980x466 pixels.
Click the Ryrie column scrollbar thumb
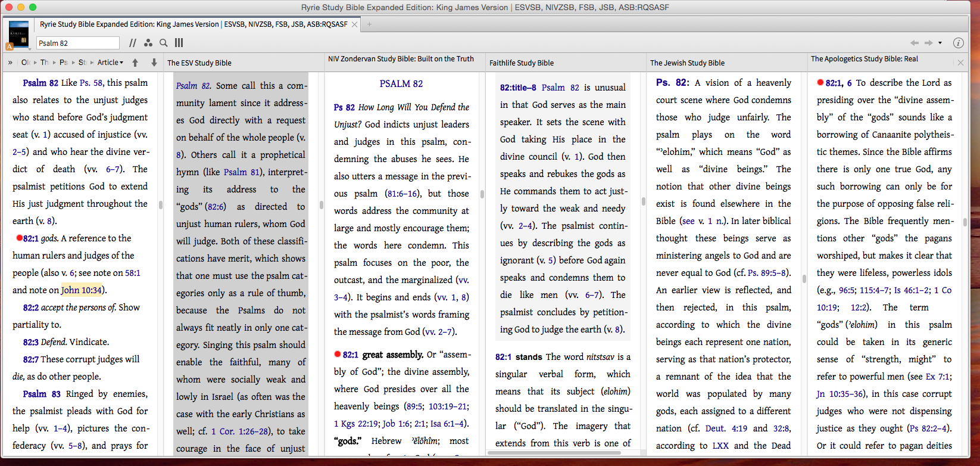(161, 204)
